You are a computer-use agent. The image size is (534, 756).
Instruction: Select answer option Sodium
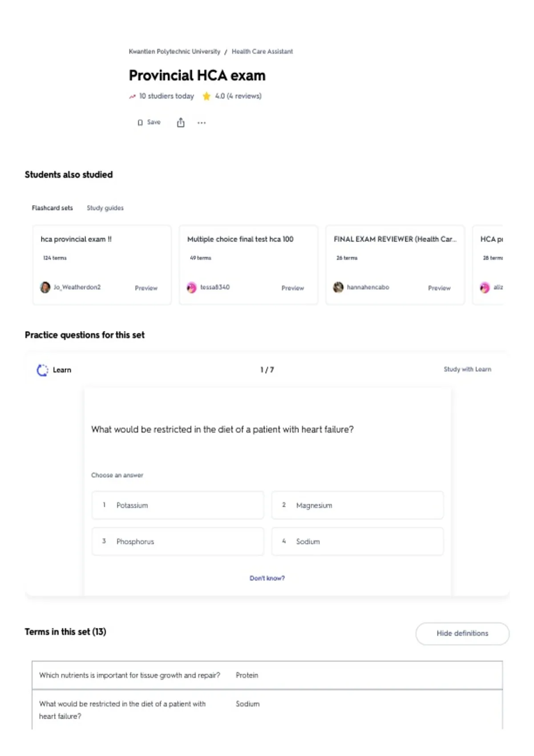click(x=357, y=541)
